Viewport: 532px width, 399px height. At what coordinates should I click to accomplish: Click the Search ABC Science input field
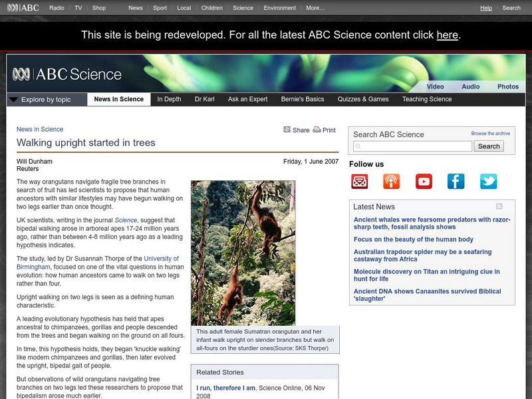pos(412,146)
